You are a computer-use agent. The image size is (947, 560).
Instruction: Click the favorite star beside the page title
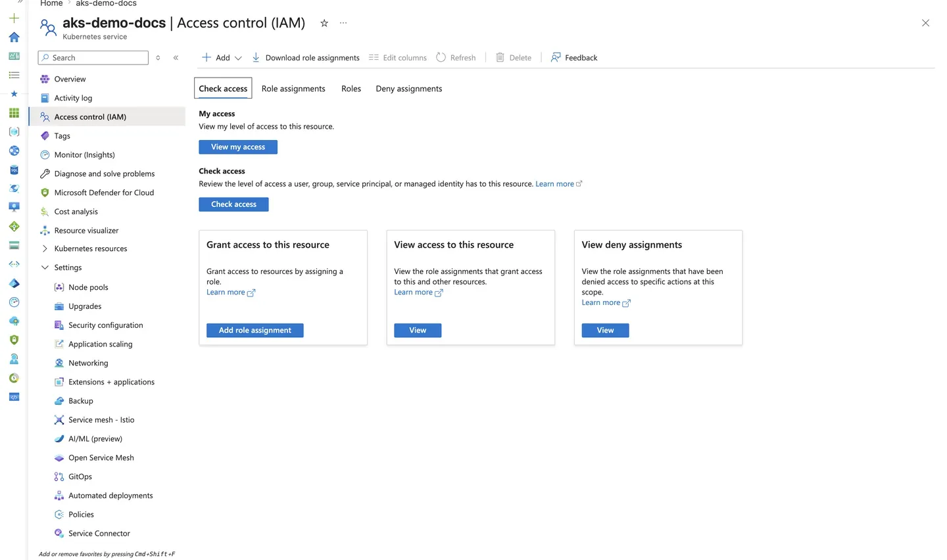click(x=324, y=23)
